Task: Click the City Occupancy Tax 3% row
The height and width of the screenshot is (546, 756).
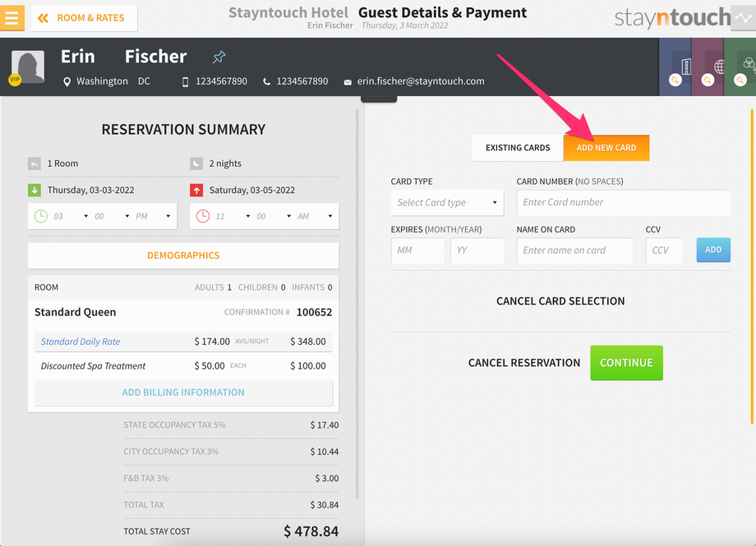Action: (232, 452)
